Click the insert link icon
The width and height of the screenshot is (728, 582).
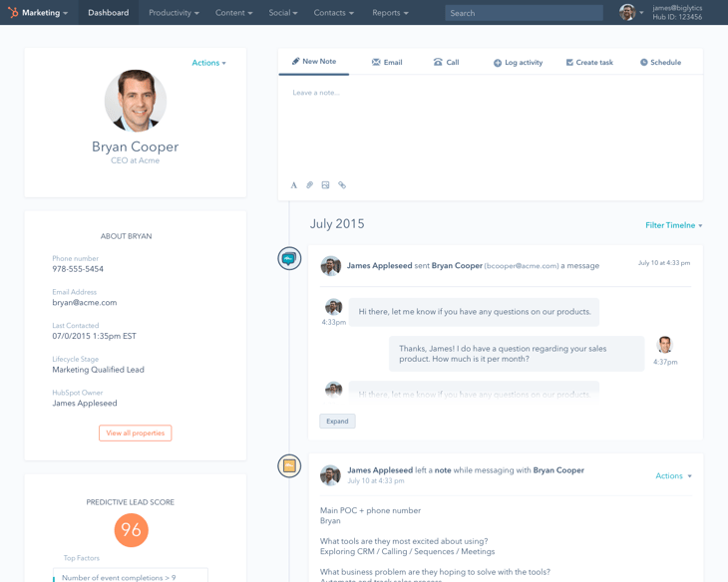tap(342, 185)
